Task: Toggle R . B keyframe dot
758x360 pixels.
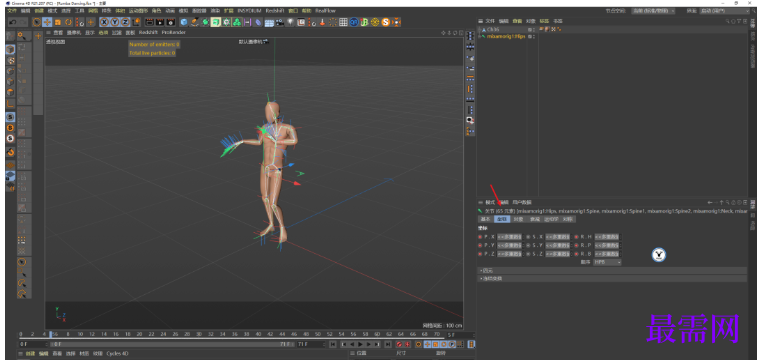Action: coord(576,254)
